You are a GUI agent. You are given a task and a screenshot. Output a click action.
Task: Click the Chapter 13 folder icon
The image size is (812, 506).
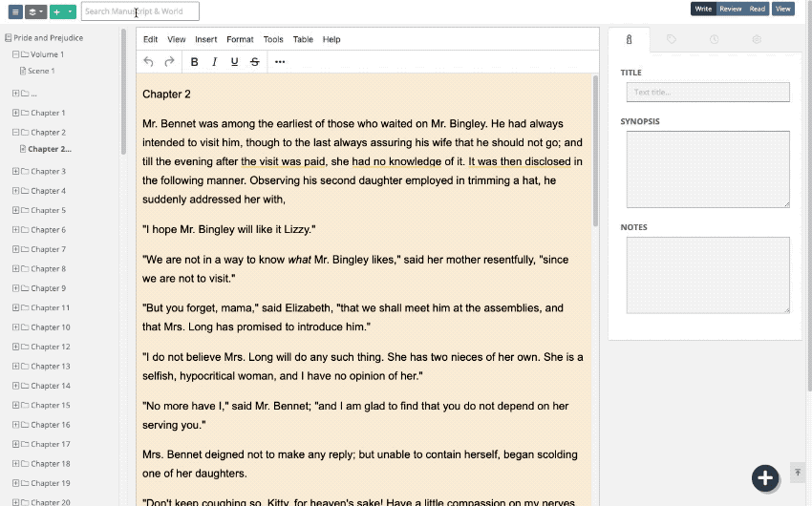[25, 367]
